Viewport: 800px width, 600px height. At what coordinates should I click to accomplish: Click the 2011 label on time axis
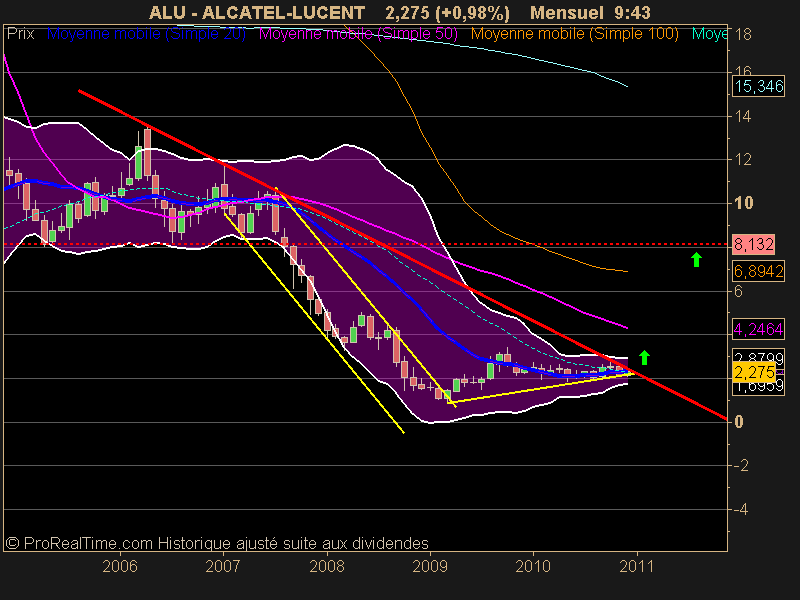636,566
